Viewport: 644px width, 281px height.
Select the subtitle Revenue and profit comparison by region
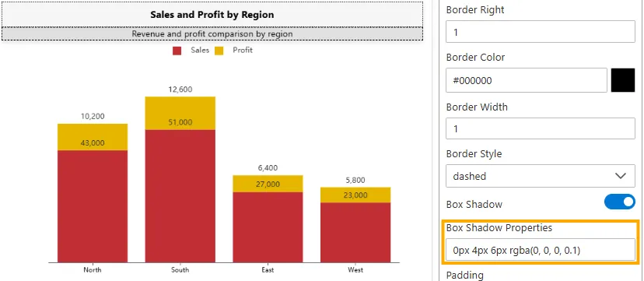tap(212, 33)
